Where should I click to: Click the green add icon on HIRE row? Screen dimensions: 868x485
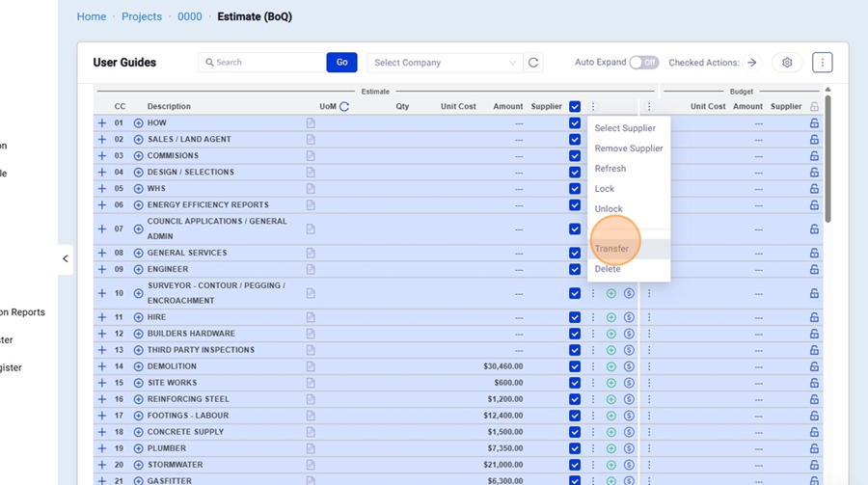pyautogui.click(x=611, y=317)
